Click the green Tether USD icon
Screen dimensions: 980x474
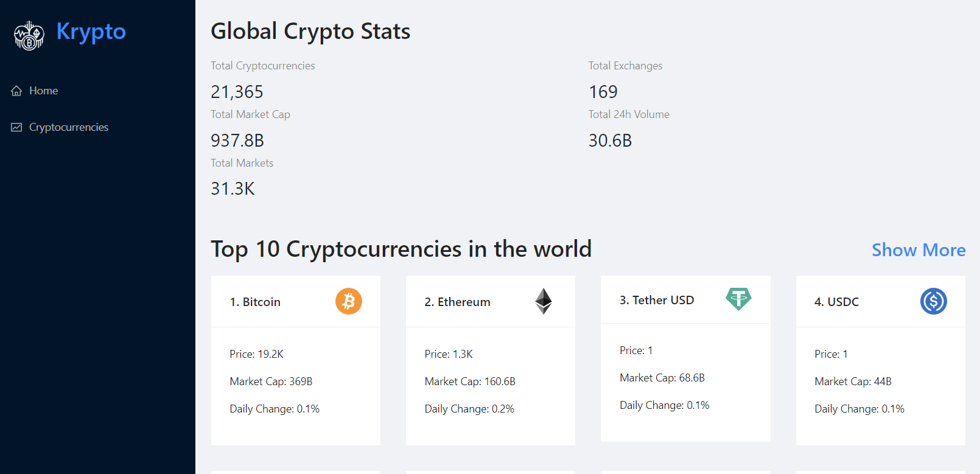coord(738,299)
